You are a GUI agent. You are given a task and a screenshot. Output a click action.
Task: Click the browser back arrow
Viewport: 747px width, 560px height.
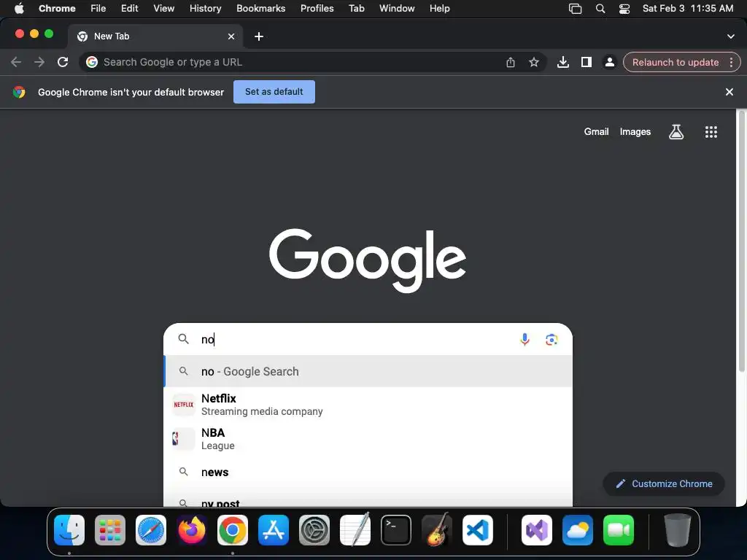16,62
